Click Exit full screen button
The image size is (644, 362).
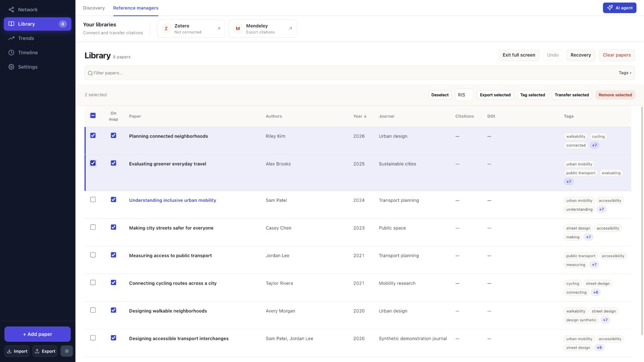pyautogui.click(x=519, y=55)
